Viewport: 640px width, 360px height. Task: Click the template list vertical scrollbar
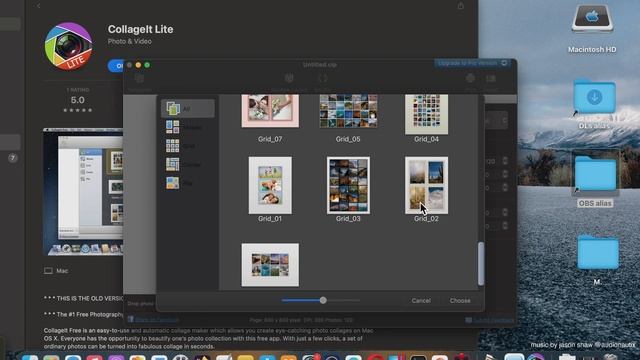click(x=481, y=264)
